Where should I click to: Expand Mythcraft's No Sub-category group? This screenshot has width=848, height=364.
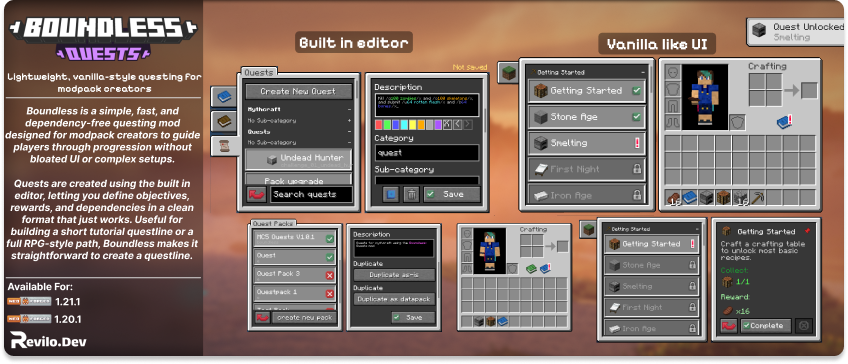click(349, 120)
